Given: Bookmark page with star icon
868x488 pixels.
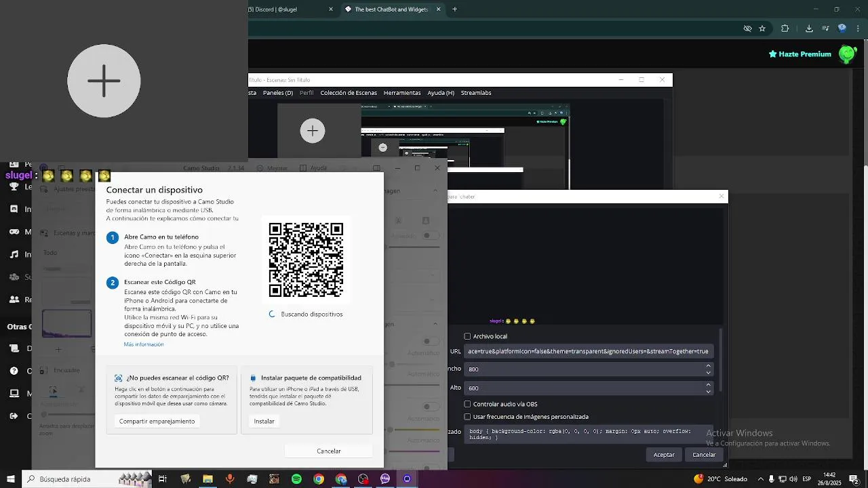Looking at the screenshot, I should pos(762,28).
